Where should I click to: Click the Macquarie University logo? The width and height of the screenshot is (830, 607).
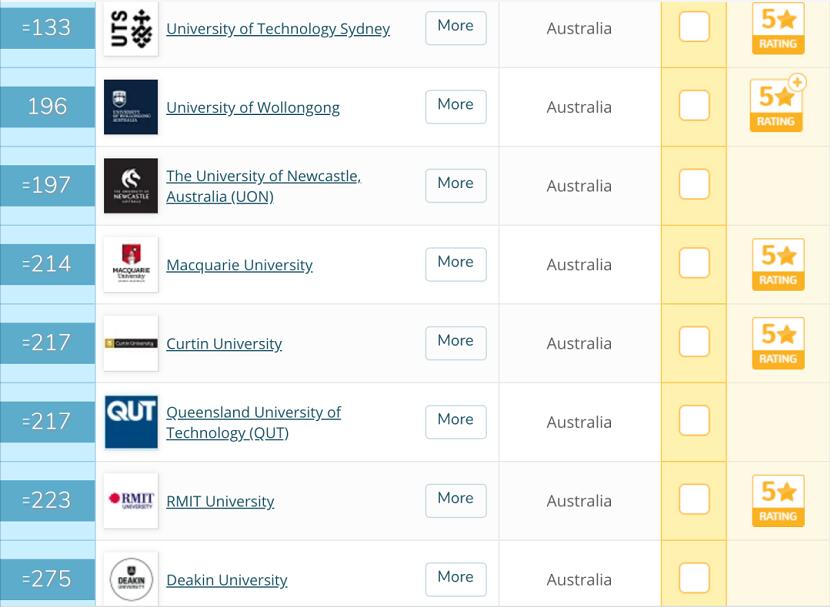(x=131, y=265)
